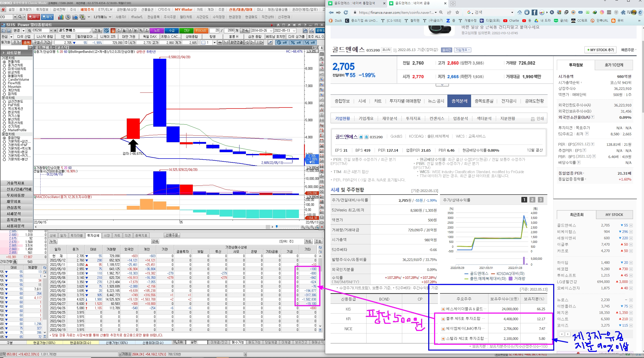The image size is (644, 358).
Task: Select 캔들차트 chart type radio
Action: 4,62
